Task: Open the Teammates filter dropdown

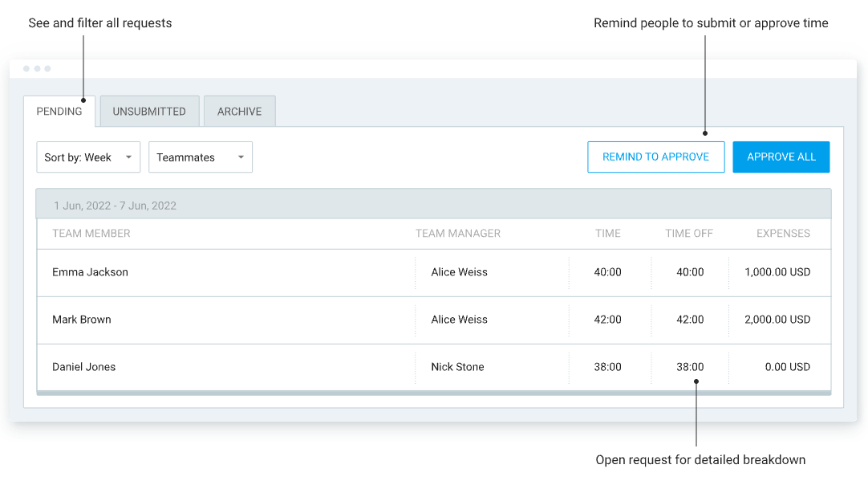Action: (201, 157)
